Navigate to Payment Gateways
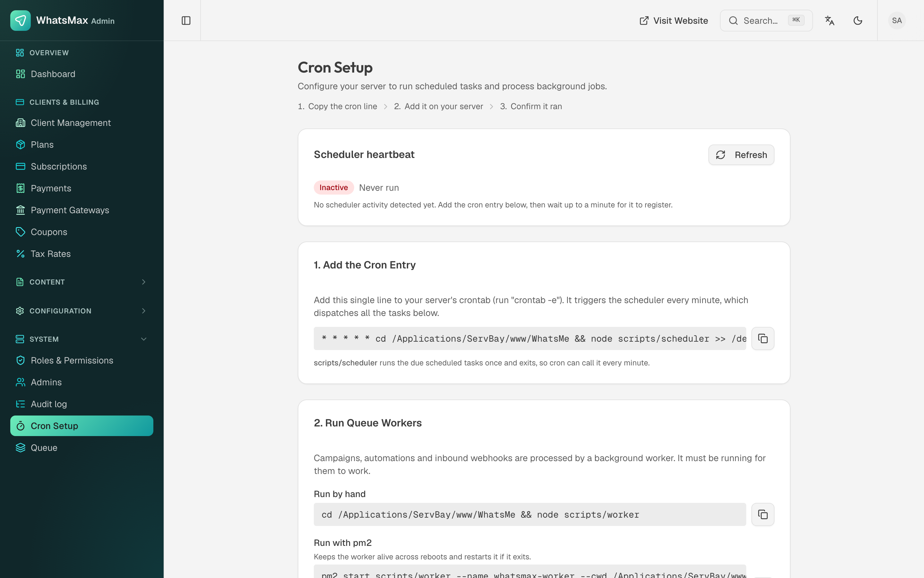Screen dimensions: 924x578 82,210
